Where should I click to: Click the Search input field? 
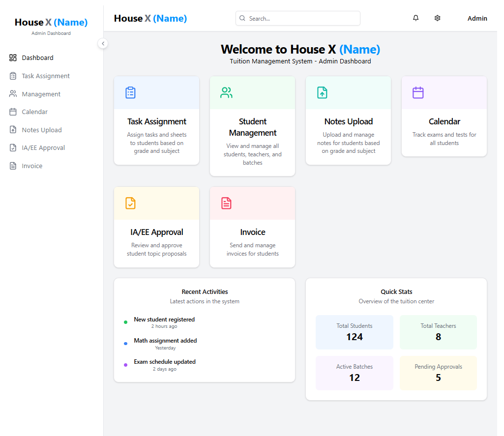298,18
